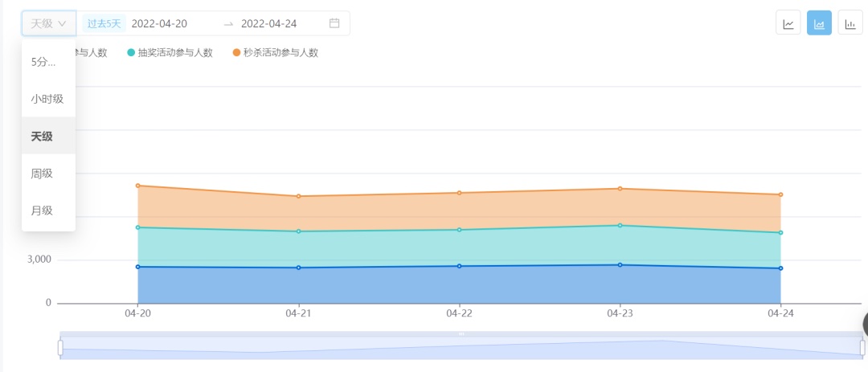Toggle 抽奖活动参与人数 legend series

point(170,53)
